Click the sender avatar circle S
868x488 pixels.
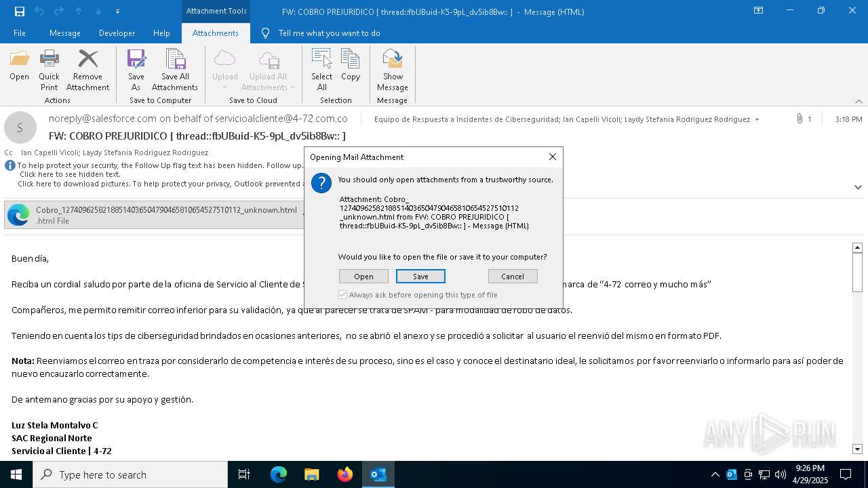20,128
